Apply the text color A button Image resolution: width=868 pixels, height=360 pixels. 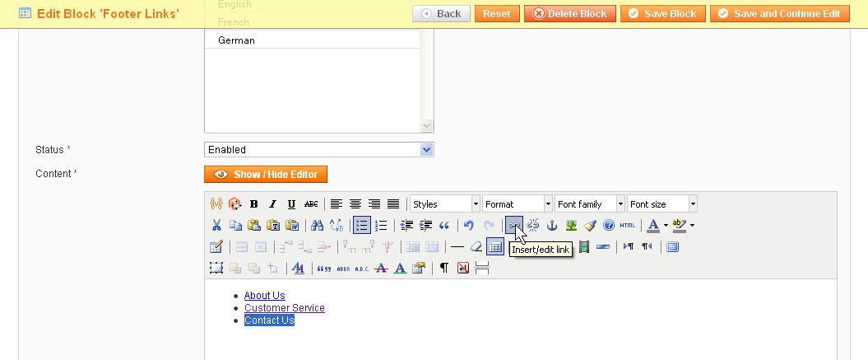click(653, 225)
